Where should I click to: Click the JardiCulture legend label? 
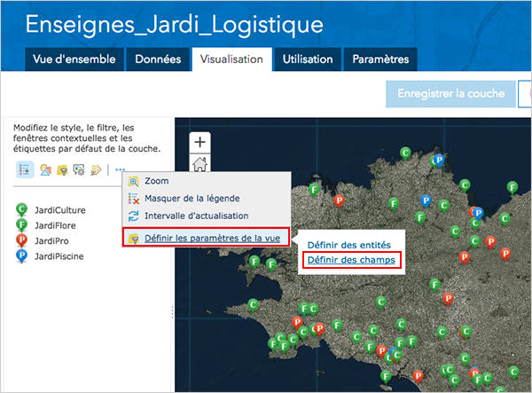coord(60,210)
